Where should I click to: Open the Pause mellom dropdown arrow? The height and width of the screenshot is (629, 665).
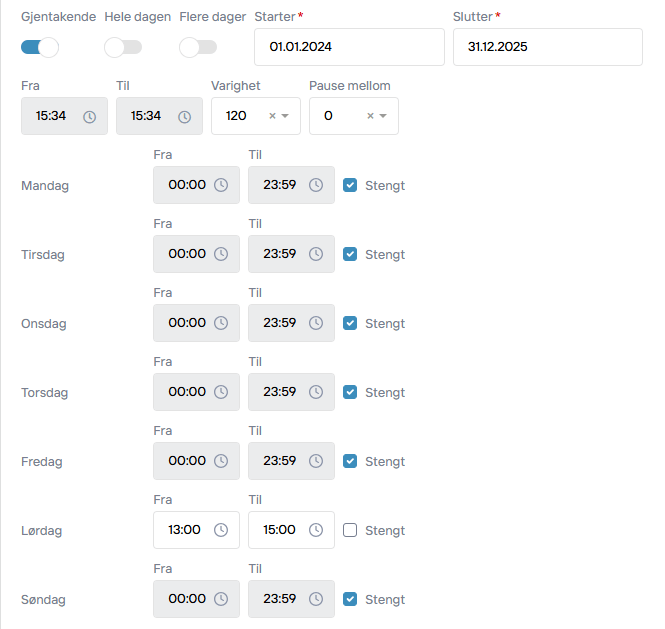tap(384, 116)
